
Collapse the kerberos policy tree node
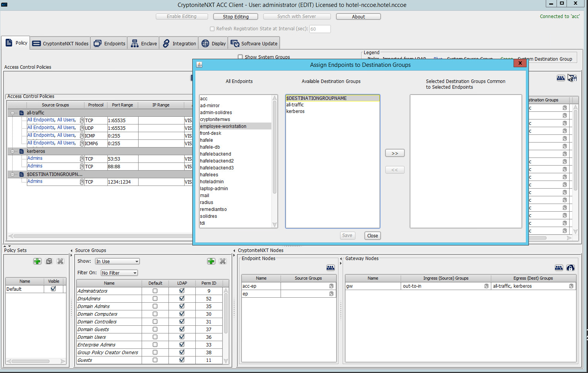[12, 151]
